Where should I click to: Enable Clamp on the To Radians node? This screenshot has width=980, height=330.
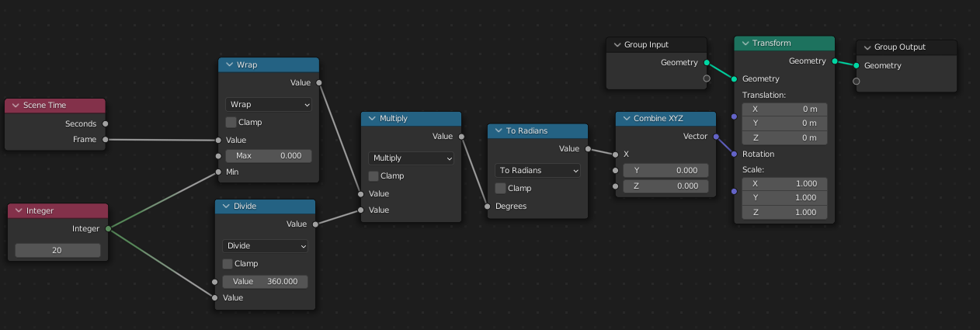[x=501, y=188]
